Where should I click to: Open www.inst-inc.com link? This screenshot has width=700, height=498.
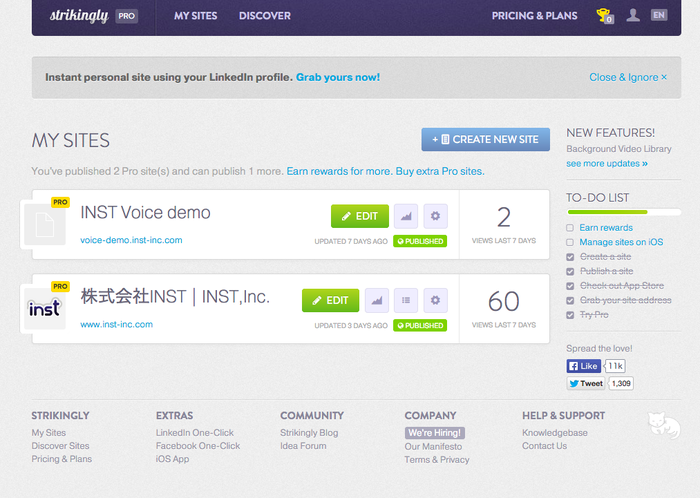[x=117, y=324]
